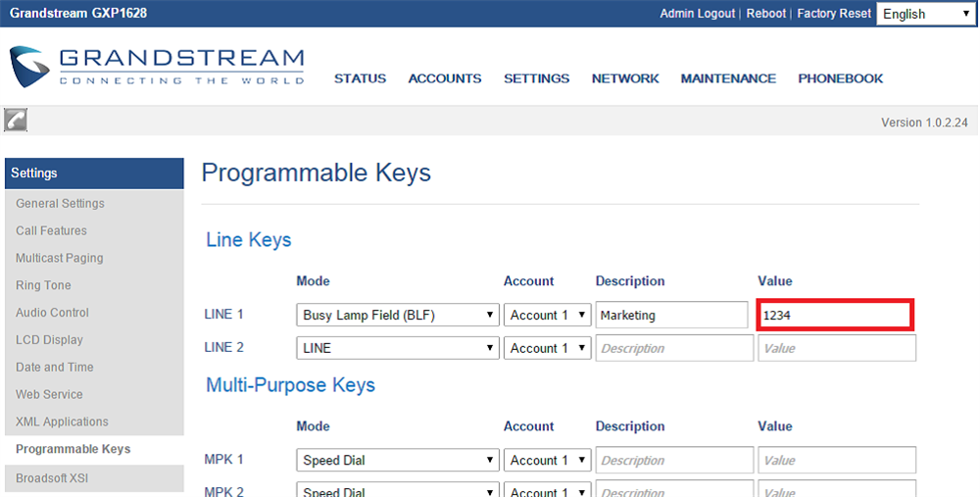Open Ring Tone settings
Viewport: 980px width, 497px height.
[43, 285]
